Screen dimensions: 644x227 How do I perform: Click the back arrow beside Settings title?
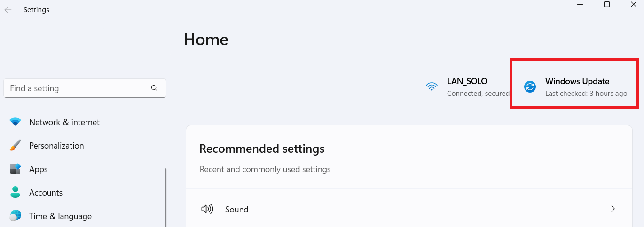(8, 10)
